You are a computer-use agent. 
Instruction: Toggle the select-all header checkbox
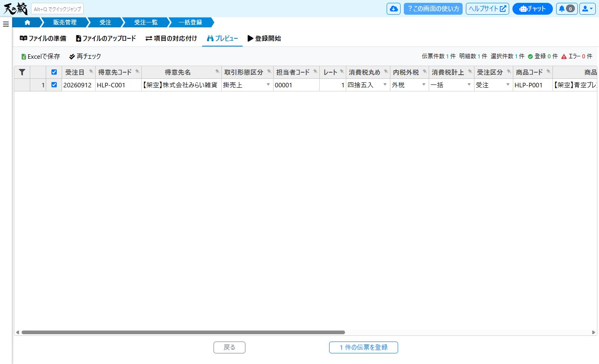(x=54, y=72)
